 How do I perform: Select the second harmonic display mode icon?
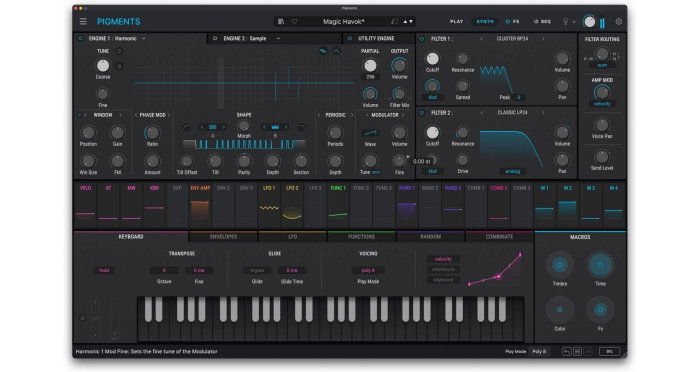(336, 51)
